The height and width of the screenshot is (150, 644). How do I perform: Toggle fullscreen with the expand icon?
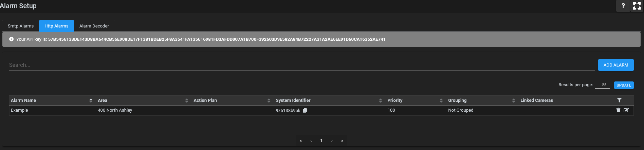coord(637,6)
